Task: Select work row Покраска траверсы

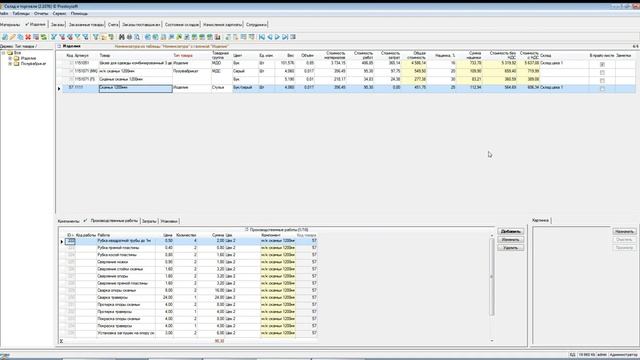Action: pyautogui.click(x=191, y=326)
